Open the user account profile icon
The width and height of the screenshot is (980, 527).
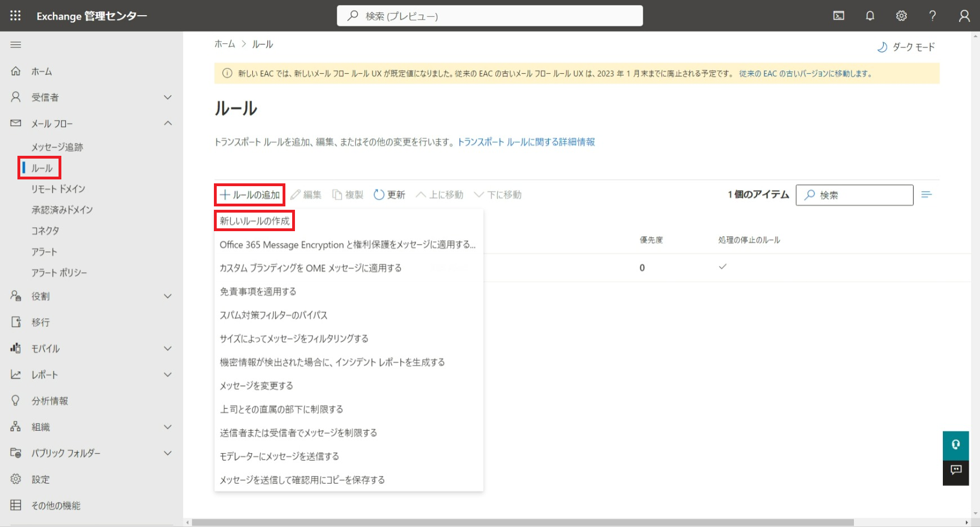coord(964,16)
